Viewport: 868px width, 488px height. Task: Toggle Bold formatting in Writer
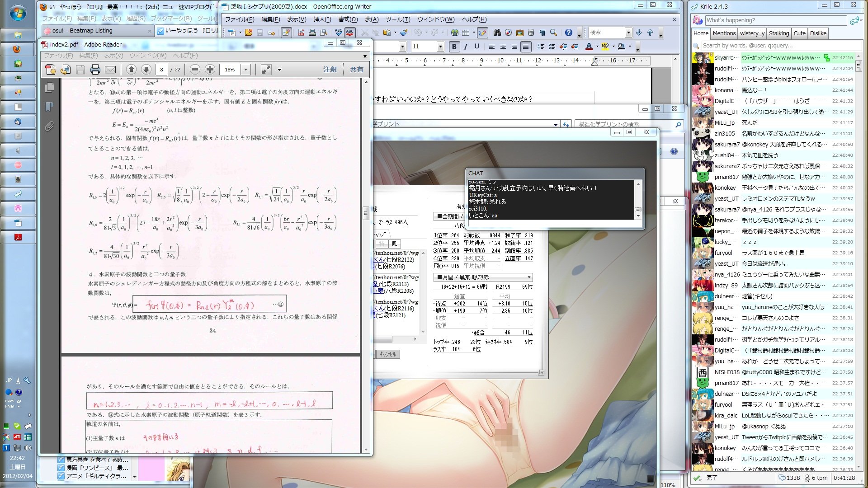[x=454, y=47]
